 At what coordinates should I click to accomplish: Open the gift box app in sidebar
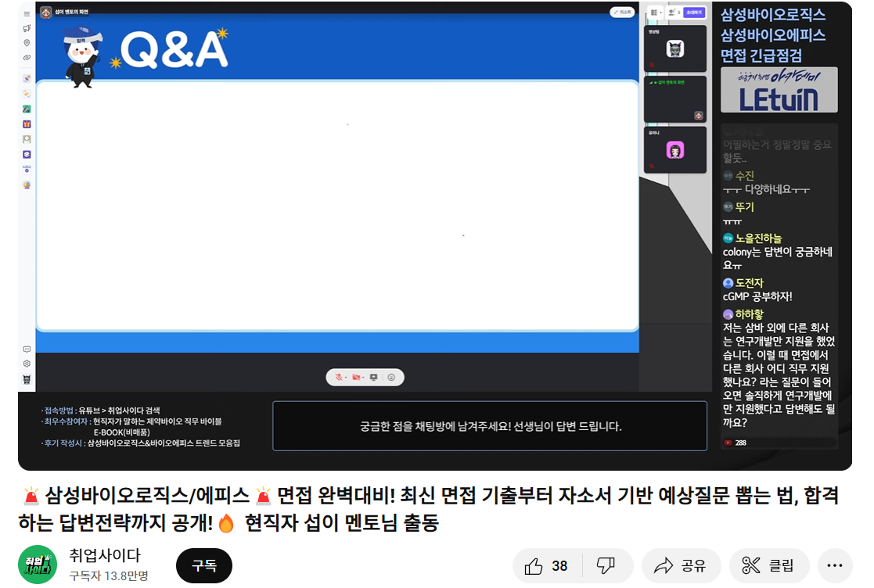pyautogui.click(x=27, y=124)
